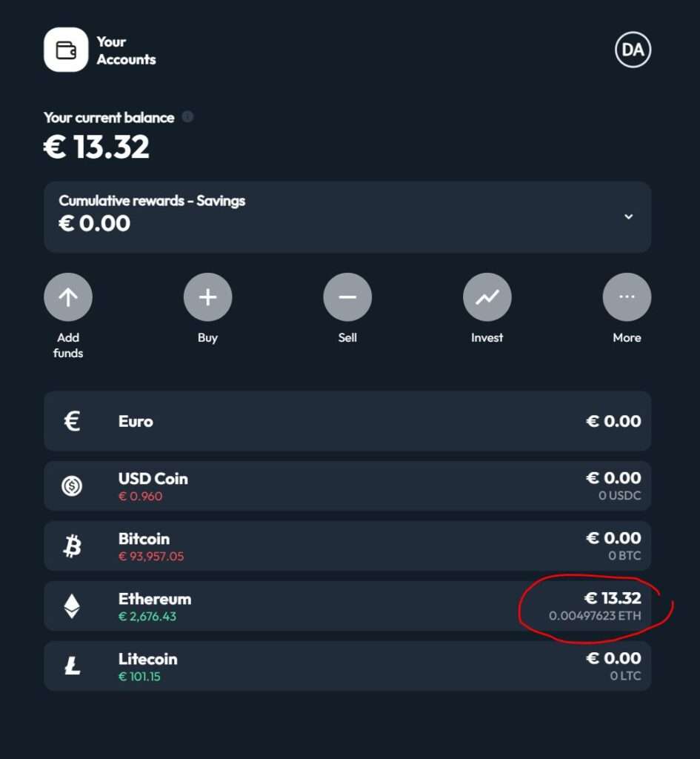The height and width of the screenshot is (759, 700).
Task: Open the USD Coin account
Action: (x=347, y=486)
